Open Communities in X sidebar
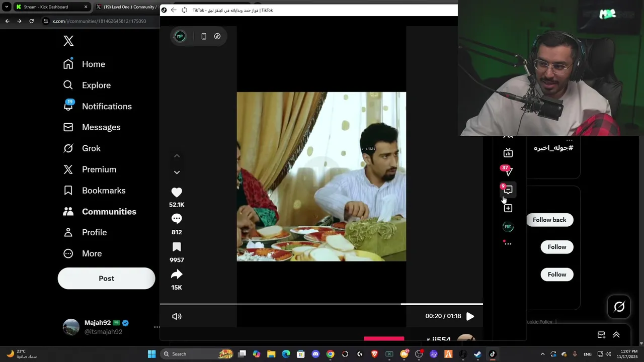This screenshot has height=362, width=644. [100, 212]
